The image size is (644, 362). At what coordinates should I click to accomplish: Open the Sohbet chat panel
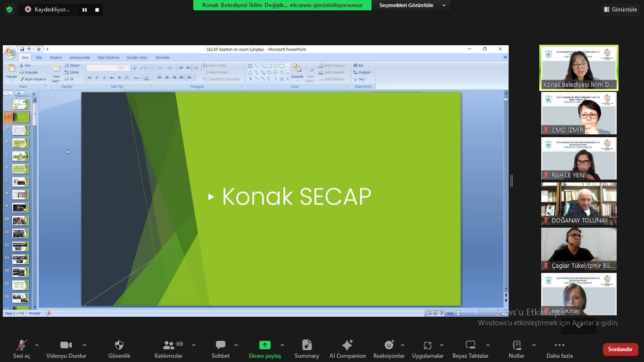tap(220, 349)
